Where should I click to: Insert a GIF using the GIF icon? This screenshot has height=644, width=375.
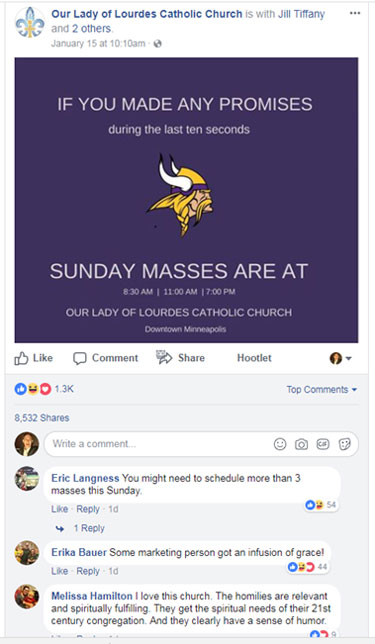coord(323,444)
